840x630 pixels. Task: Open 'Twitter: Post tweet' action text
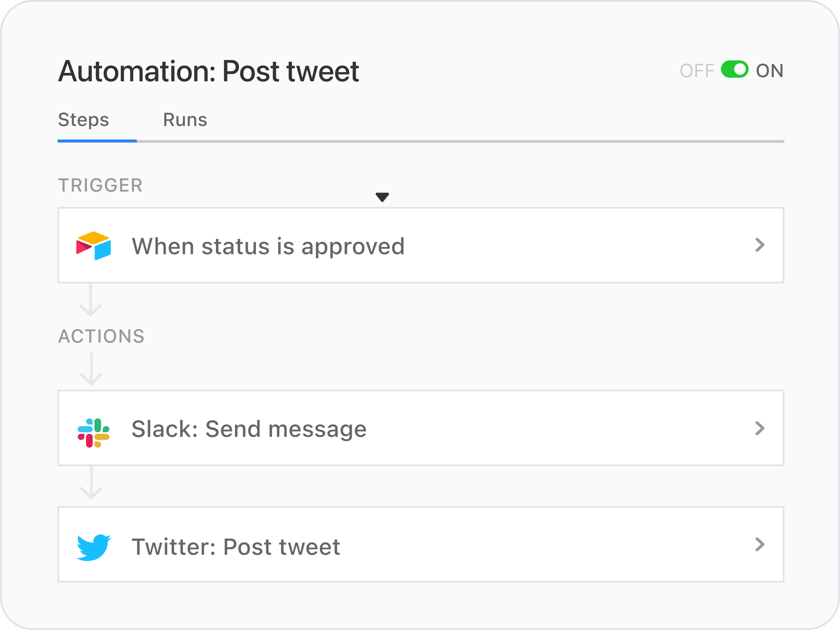click(x=236, y=547)
